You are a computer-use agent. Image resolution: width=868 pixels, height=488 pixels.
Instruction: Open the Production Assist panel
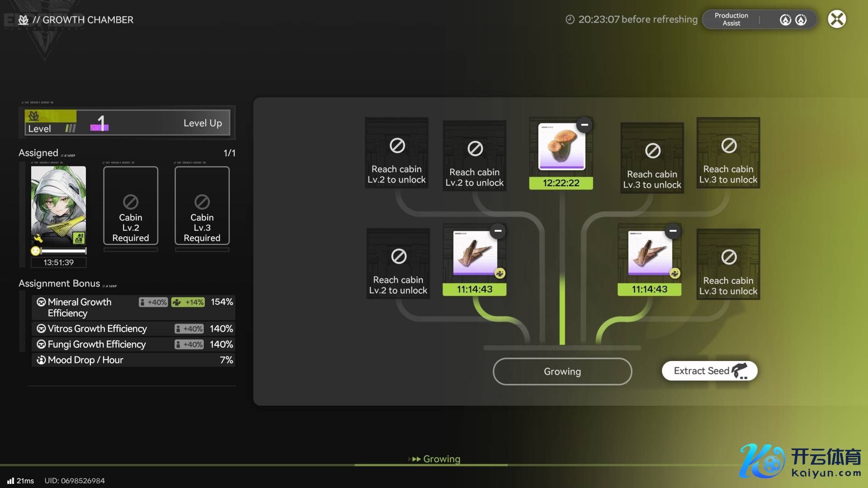tap(731, 19)
